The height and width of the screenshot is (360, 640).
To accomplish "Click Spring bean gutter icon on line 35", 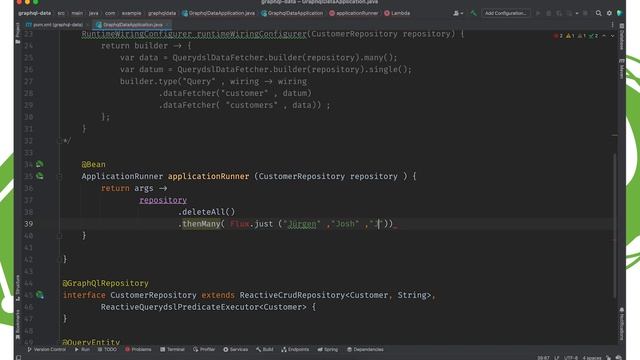I will tap(40, 176).
